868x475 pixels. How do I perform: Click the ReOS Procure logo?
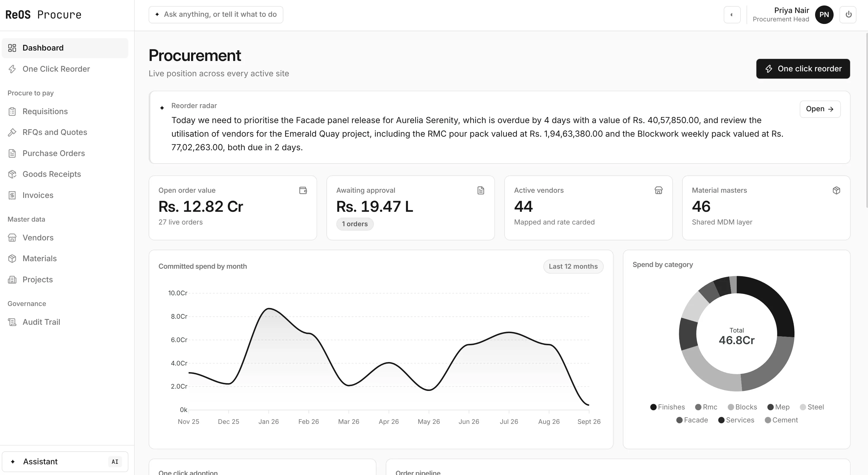point(43,15)
